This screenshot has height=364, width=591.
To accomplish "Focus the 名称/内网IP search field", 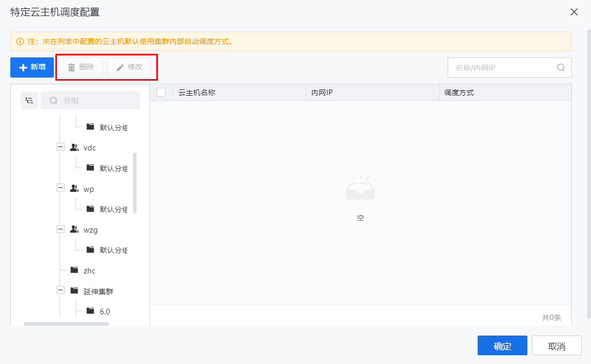I will (510, 67).
